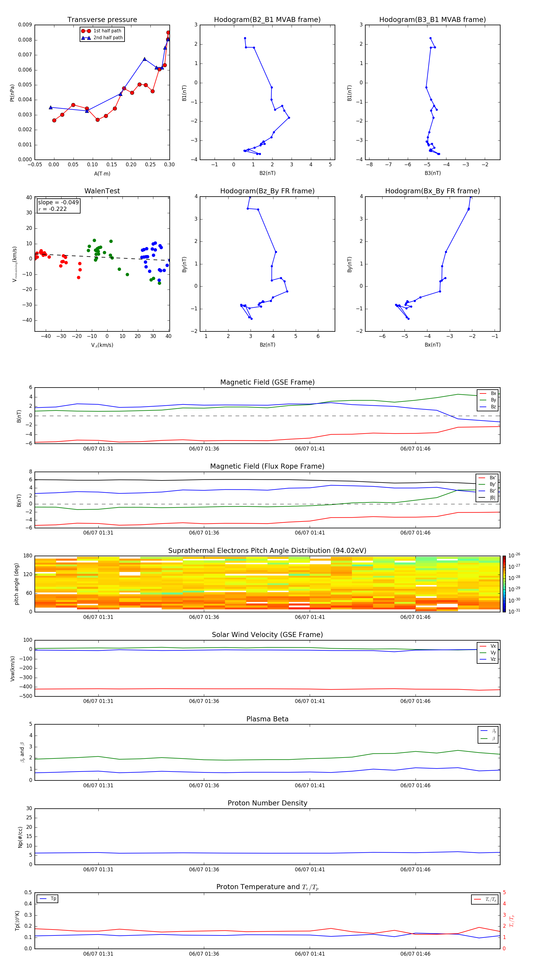Click the 'r = -0.222' annotation text
Viewport: 535px width, 980px height.
pos(53,209)
